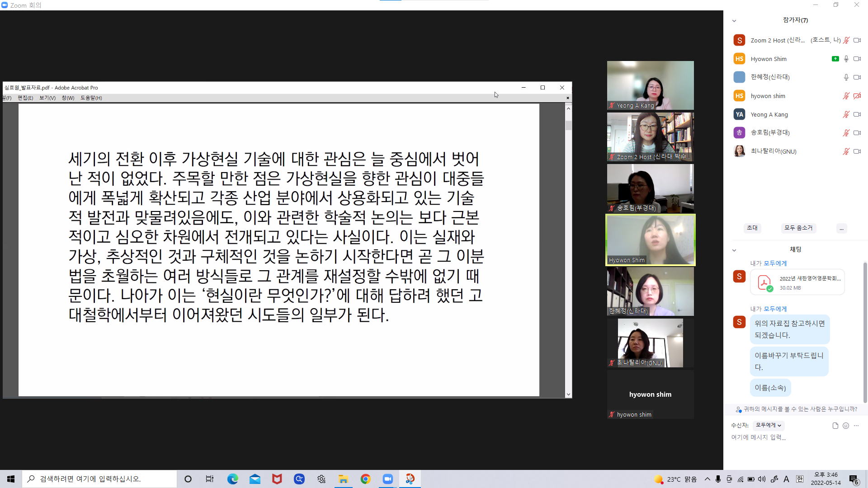Image resolution: width=868 pixels, height=488 pixels.
Task: Click the file attachment icon in chat
Action: [x=835, y=426]
